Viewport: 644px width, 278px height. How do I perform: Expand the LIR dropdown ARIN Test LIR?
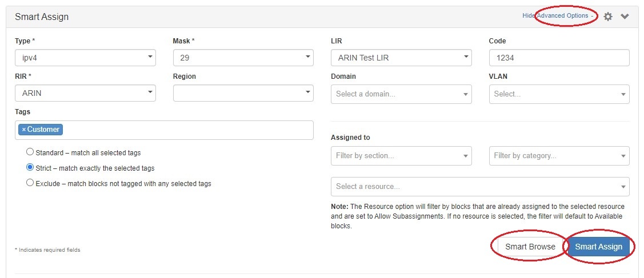click(x=401, y=58)
